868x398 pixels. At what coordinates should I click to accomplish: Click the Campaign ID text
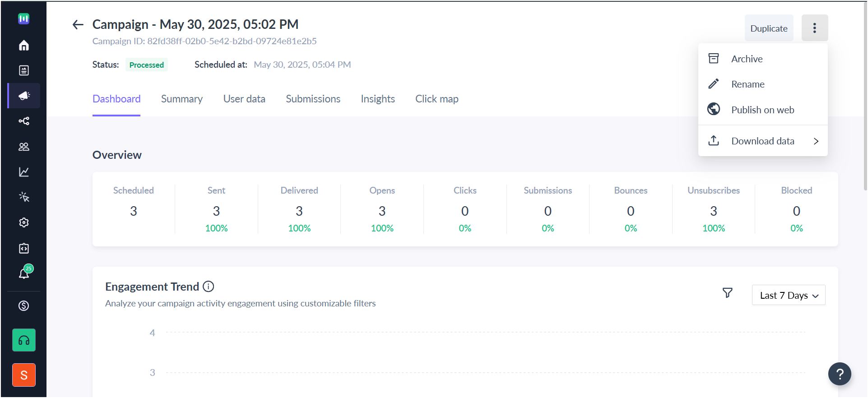pos(204,41)
